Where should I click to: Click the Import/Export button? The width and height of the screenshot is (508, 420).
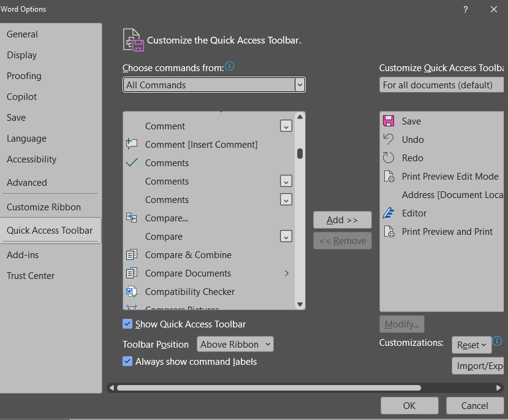[x=478, y=366]
